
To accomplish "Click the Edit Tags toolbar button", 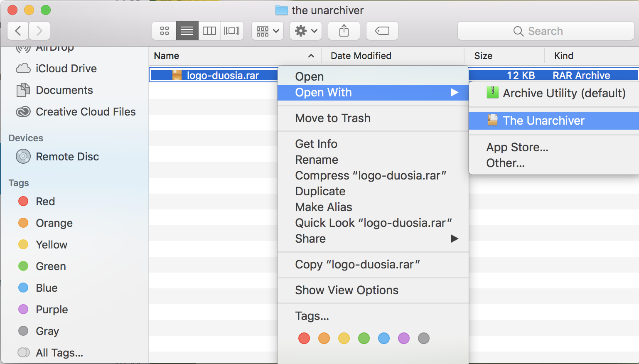I will pos(382,31).
